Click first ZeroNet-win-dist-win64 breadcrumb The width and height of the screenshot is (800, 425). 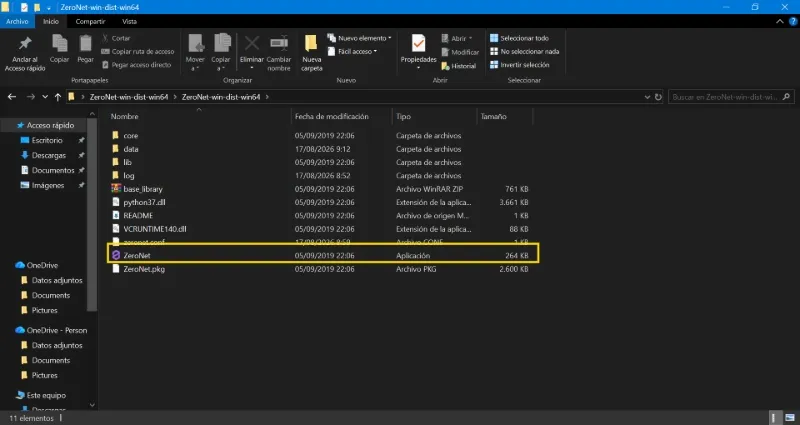129,97
